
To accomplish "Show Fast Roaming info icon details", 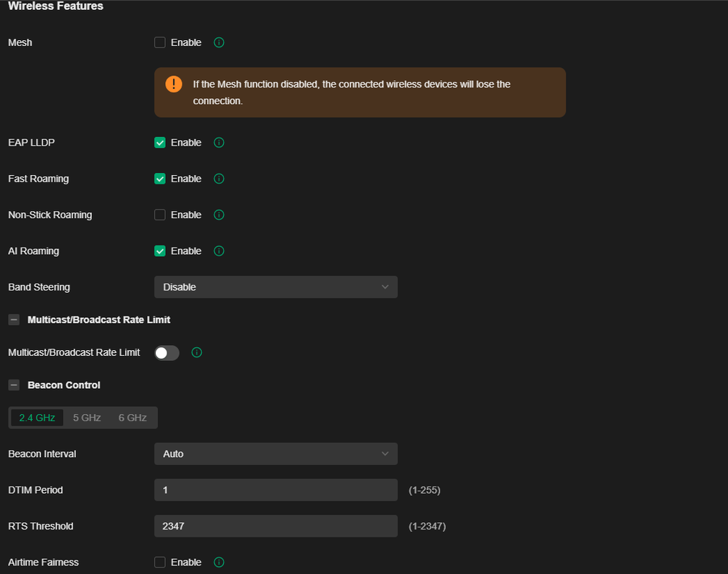I will click(219, 179).
